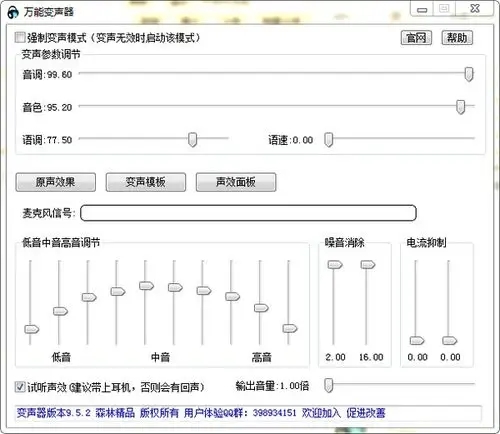
Task: Click the headphone app icon in title bar
Action: [x=13, y=12]
